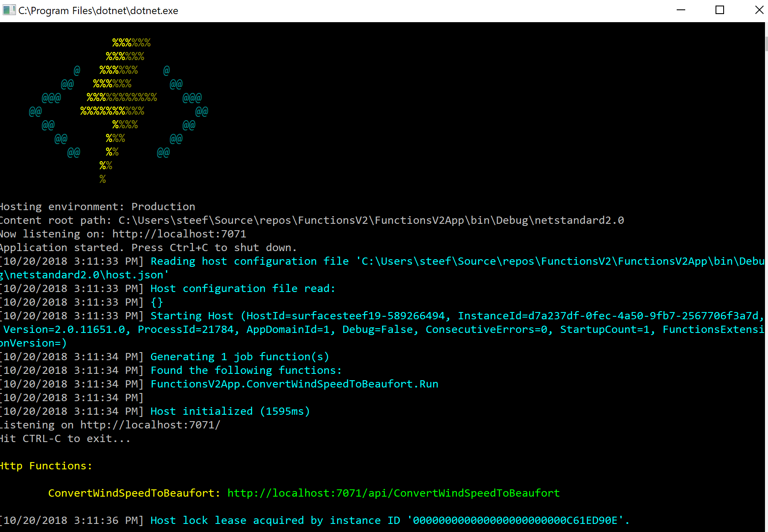This screenshot has width=768, height=532.
Task: Click the 'Hosting environment: Production' line
Action: click(97, 207)
